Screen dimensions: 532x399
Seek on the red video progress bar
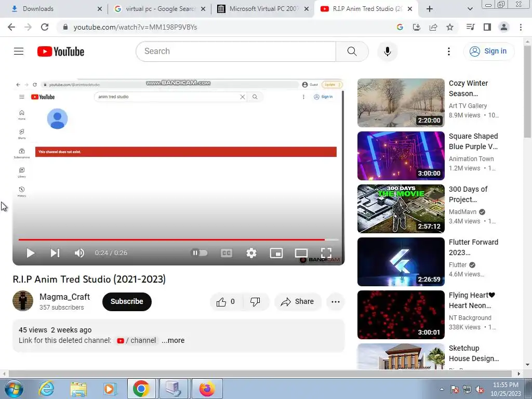pyautogui.click(x=179, y=240)
